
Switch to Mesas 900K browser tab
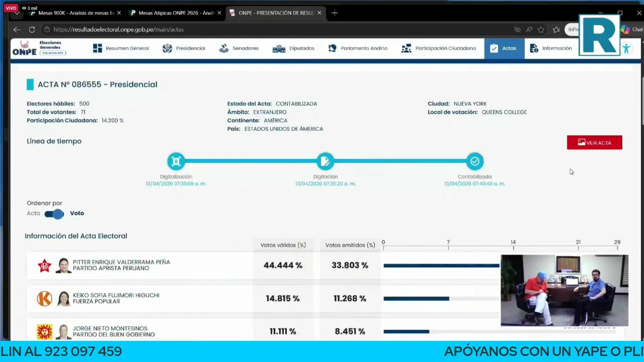pyautogui.click(x=75, y=13)
